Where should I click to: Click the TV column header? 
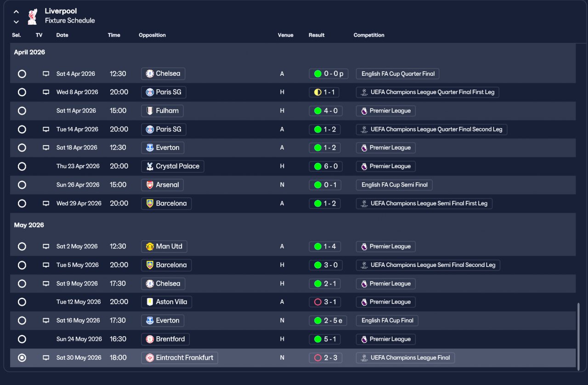[x=39, y=35]
